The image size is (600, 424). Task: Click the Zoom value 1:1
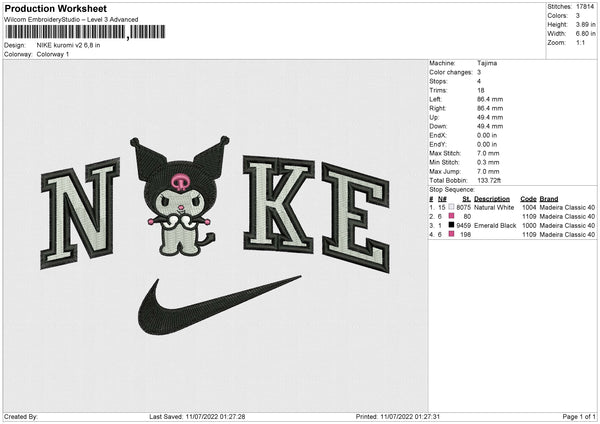coord(580,42)
